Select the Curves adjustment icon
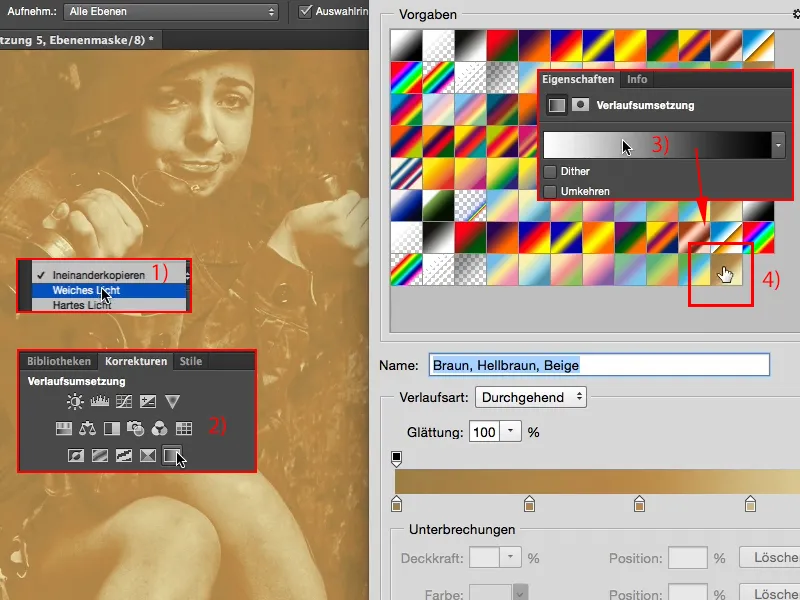 click(122, 401)
